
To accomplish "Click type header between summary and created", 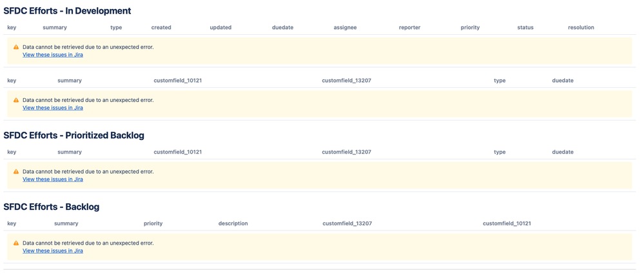I will coord(116,28).
